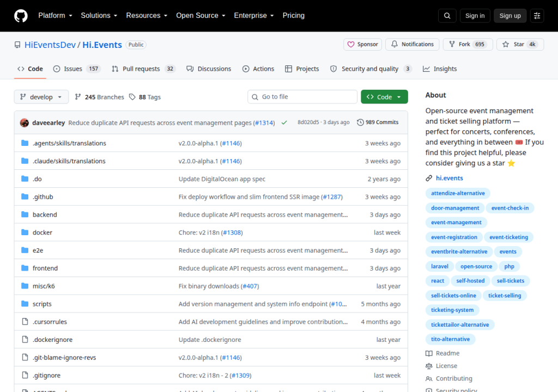Open the .claude/skills/translations folder
Screen dimensions: 558x392
[69, 161]
